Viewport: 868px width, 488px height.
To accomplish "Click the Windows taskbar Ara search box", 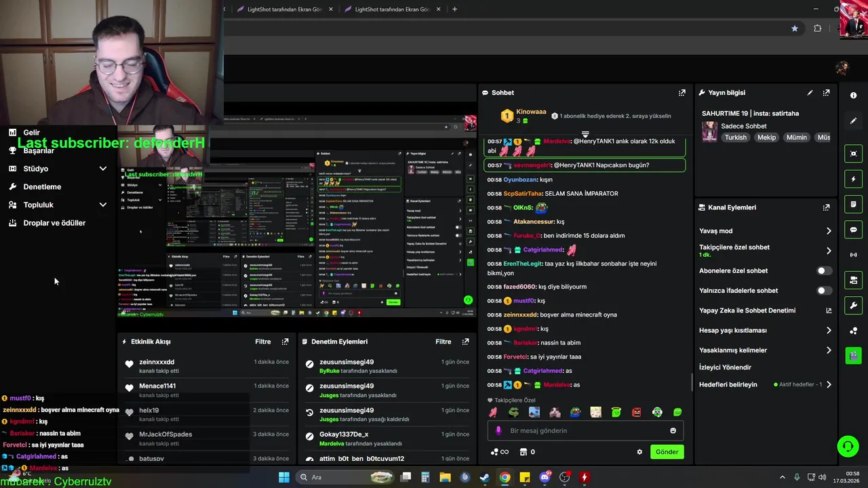I will (346, 477).
